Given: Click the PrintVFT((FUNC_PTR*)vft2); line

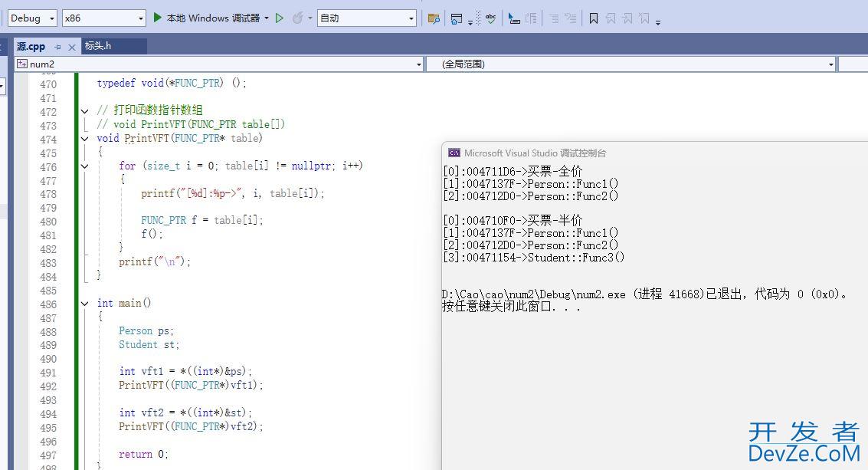Looking at the screenshot, I should (x=191, y=426).
